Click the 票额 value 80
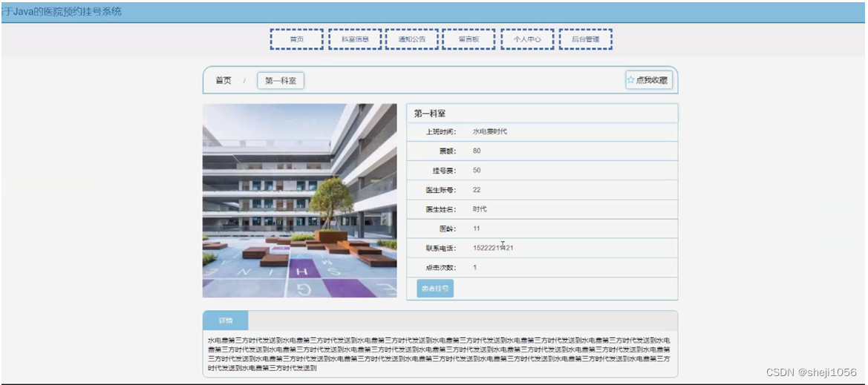 tap(477, 151)
